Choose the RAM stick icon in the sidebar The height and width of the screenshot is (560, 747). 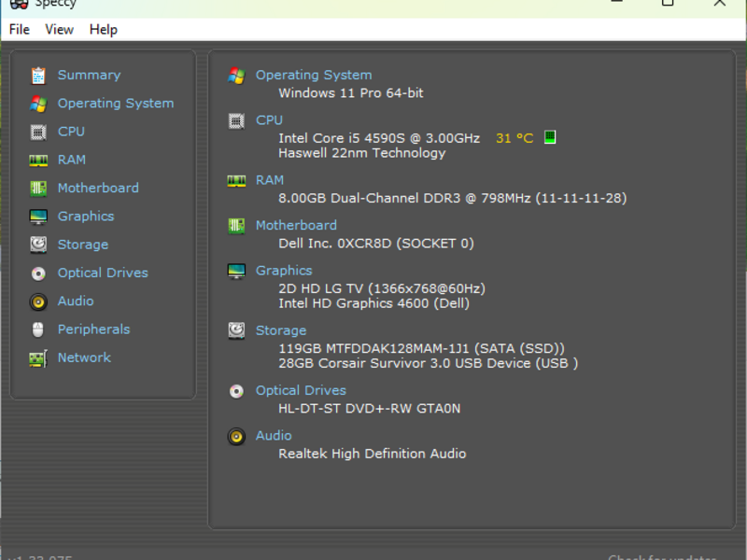[38, 161]
